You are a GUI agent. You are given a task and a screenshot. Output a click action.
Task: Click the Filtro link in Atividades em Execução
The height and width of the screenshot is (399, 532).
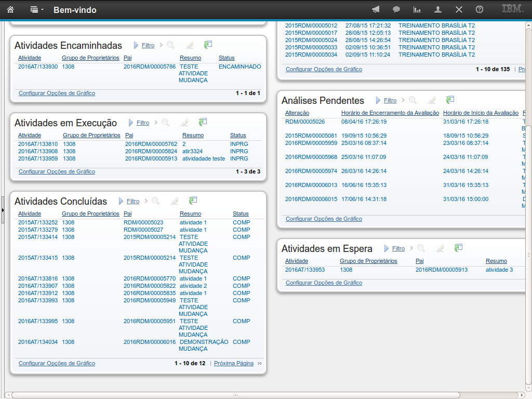pos(143,123)
